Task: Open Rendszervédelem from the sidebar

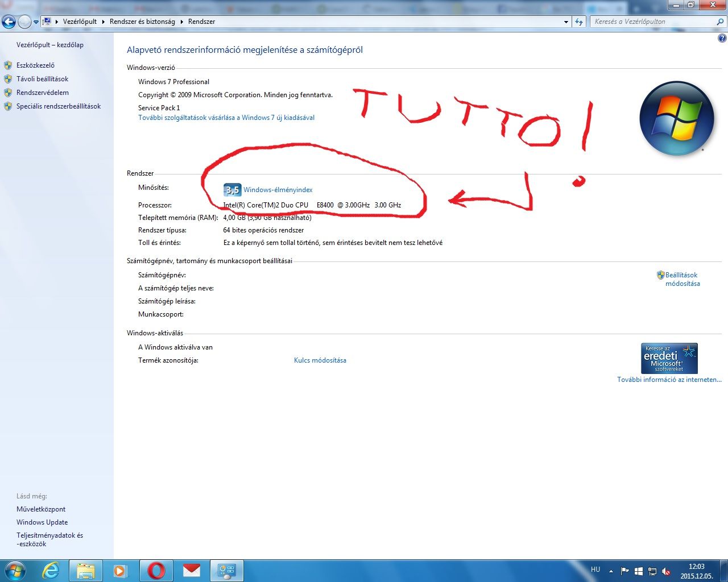Action: coord(43,93)
